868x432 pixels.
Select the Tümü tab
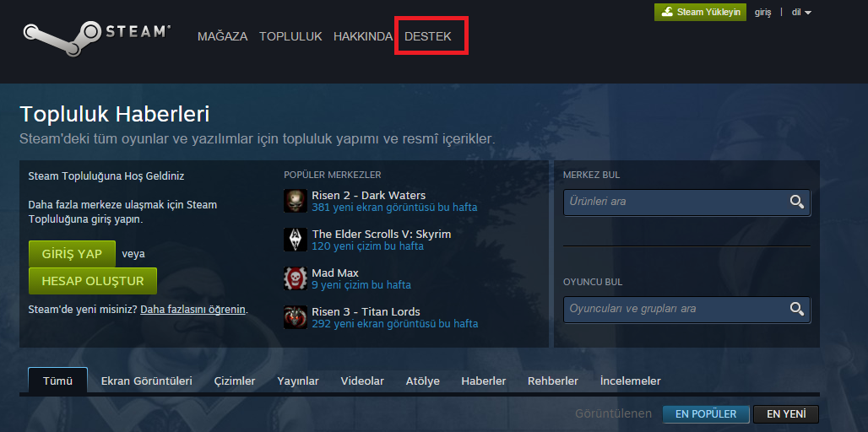click(x=57, y=381)
